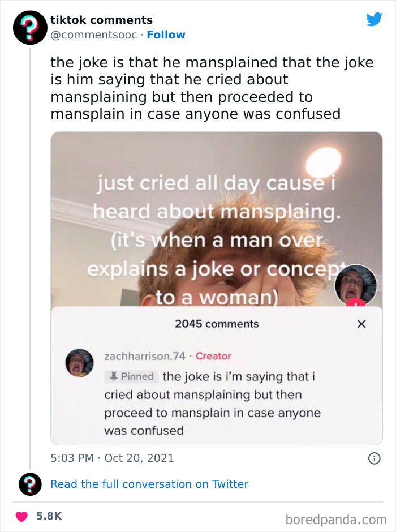
Task: Open the Oct 20, 2021 timestamp
Action: (140, 458)
